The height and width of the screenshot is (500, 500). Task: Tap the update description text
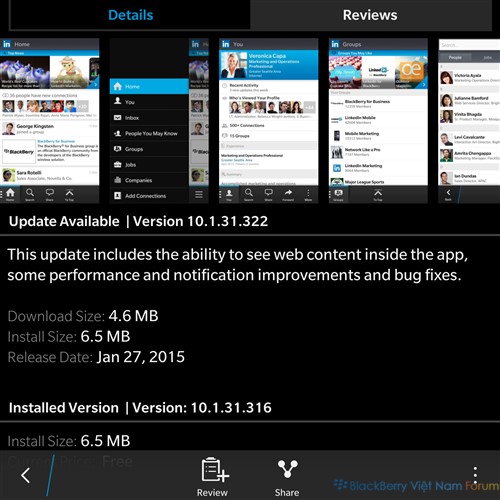[x=238, y=265]
